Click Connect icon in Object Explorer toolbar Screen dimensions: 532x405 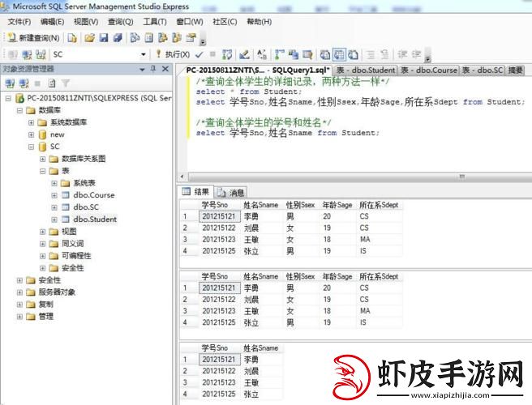(x=10, y=83)
